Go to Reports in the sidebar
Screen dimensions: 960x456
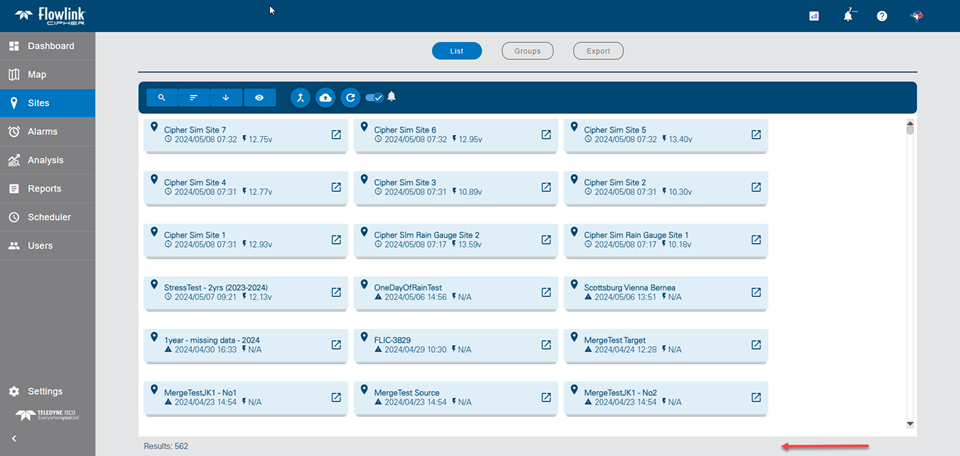click(47, 188)
